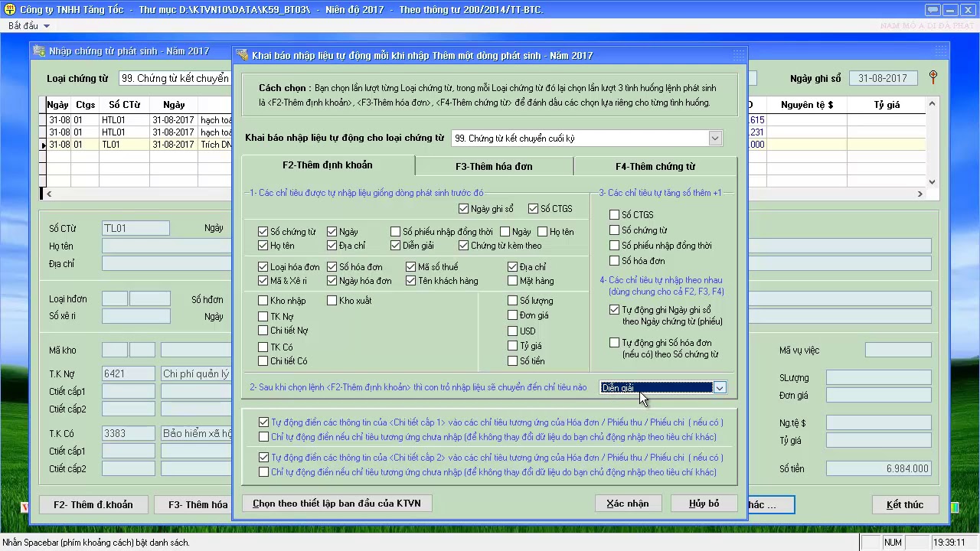Image resolution: width=980 pixels, height=551 pixels.
Task: Switch to the F3-Thêm hóa đơn tab
Action: 494,166
